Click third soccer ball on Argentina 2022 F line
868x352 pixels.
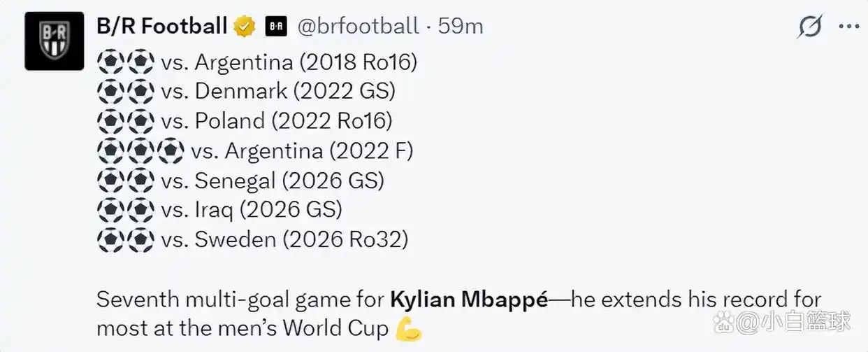pyautogui.click(x=170, y=151)
